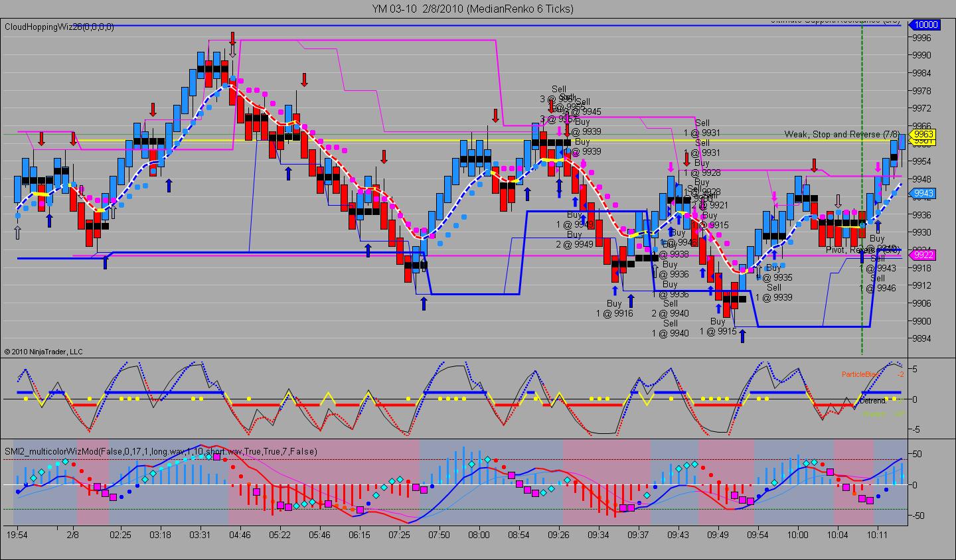Click the 2/8 date axis label

[x=72, y=534]
